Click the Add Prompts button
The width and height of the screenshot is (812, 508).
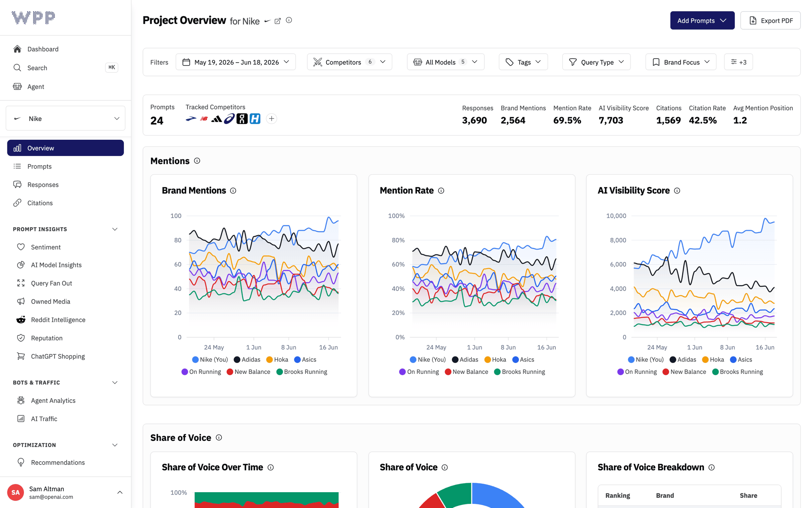point(702,21)
